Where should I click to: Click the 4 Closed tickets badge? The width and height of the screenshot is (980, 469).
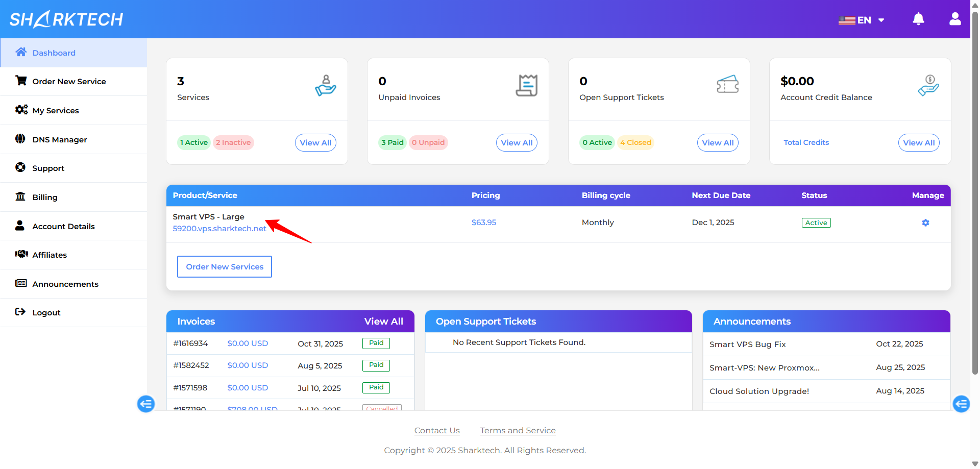point(636,142)
